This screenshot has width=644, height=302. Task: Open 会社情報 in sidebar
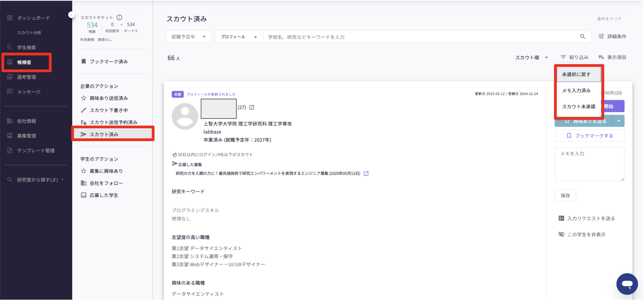(27, 121)
